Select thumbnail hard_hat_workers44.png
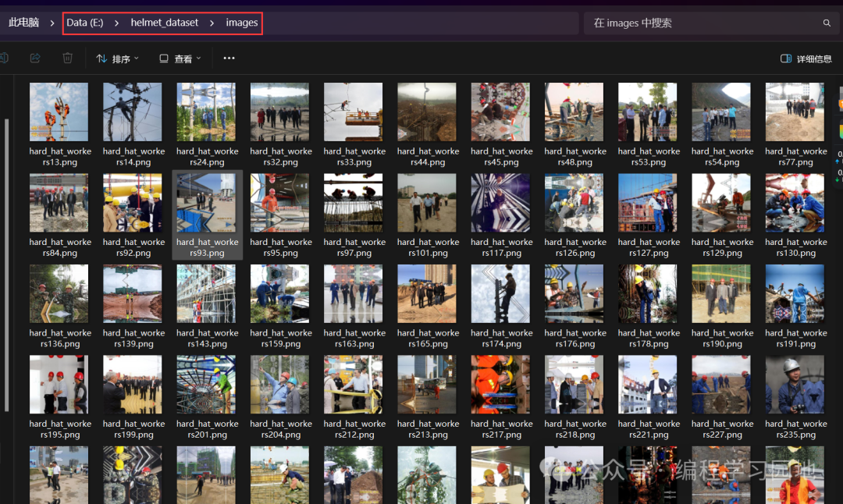The image size is (843, 504). click(x=427, y=112)
